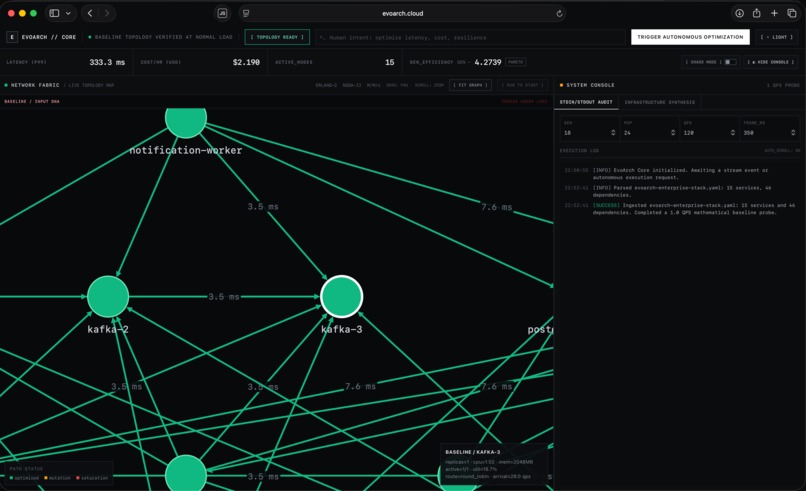The image size is (806, 491).
Task: Click the System Console heading
Action: [x=590, y=85]
